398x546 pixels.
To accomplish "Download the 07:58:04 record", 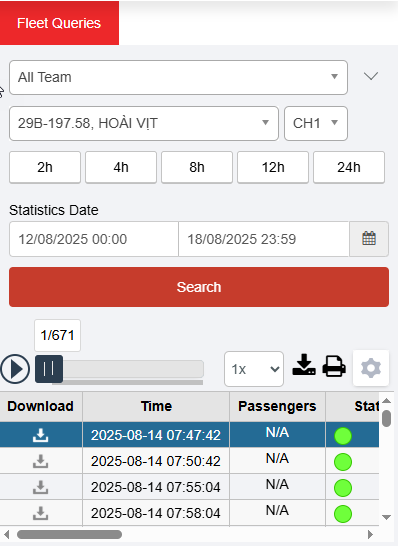I will 40,513.
